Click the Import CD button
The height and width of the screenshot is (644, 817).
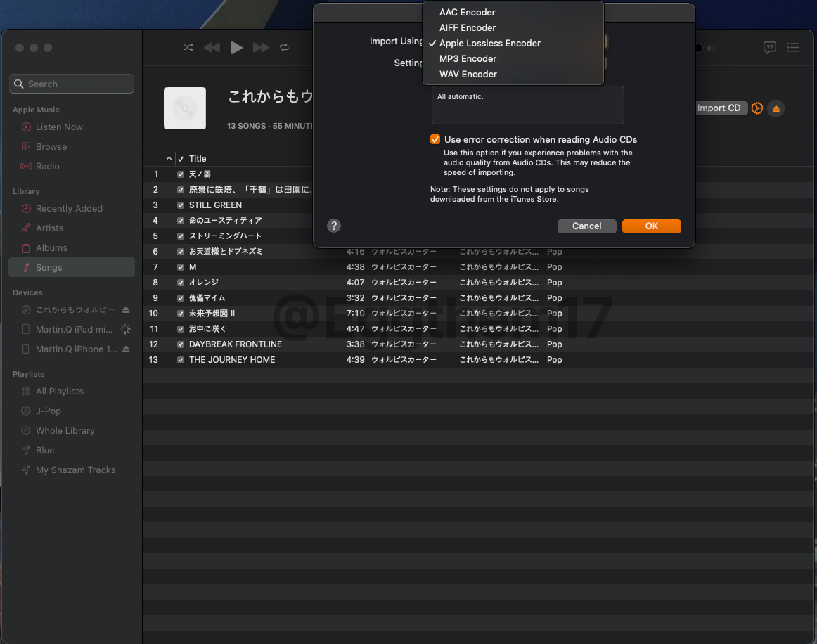(x=721, y=108)
